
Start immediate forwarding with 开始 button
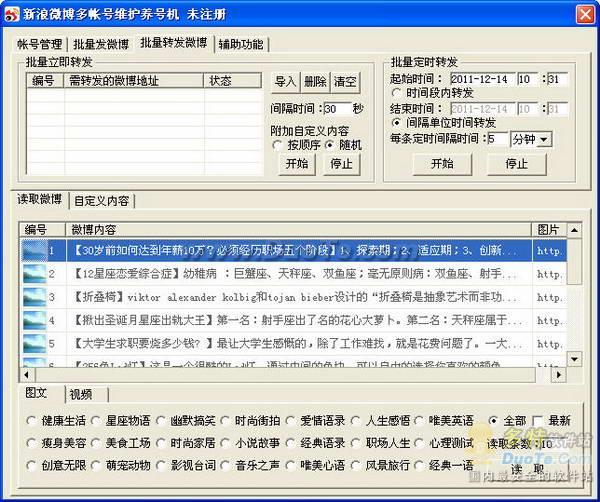click(297, 164)
